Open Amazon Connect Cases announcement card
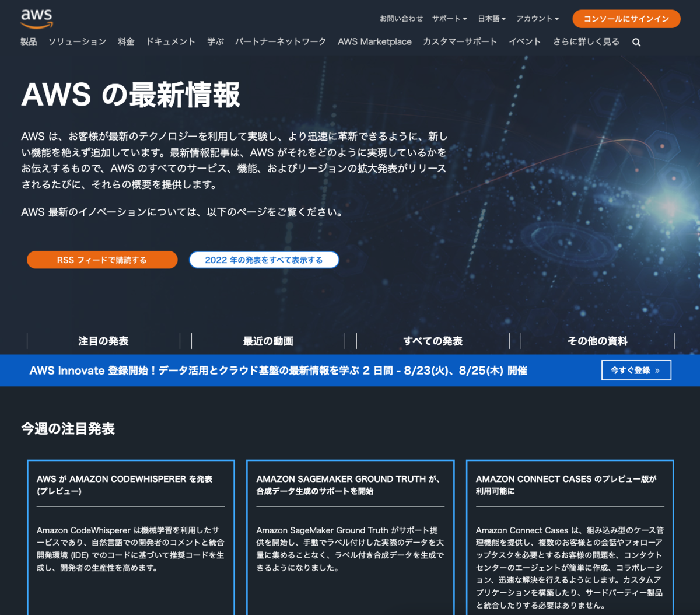Image resolution: width=700 pixels, height=615 pixels. tap(570, 537)
